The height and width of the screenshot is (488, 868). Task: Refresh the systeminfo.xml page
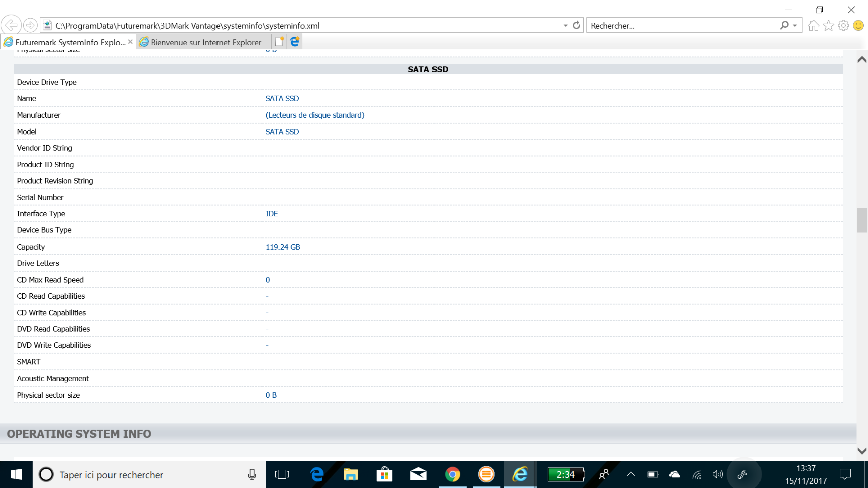click(x=577, y=25)
